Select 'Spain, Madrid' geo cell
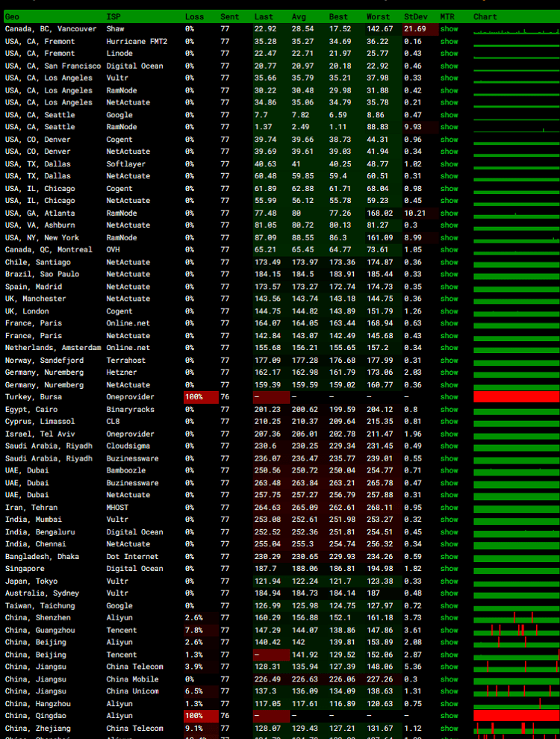The width and height of the screenshot is (560, 739). pos(34,287)
